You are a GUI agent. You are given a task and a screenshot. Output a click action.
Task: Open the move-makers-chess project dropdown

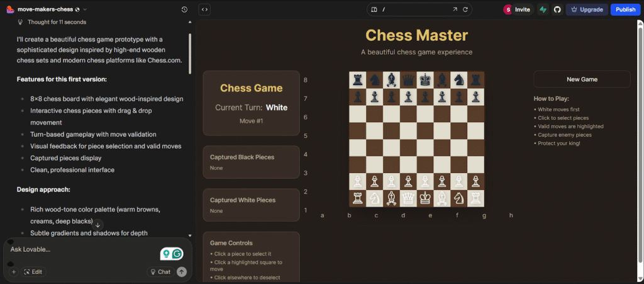[x=85, y=9]
